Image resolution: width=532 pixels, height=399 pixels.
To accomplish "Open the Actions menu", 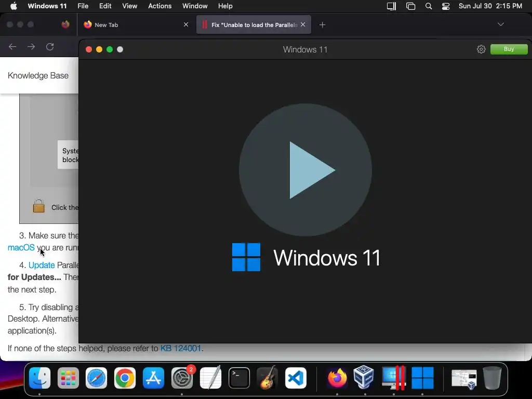I will 160,6.
